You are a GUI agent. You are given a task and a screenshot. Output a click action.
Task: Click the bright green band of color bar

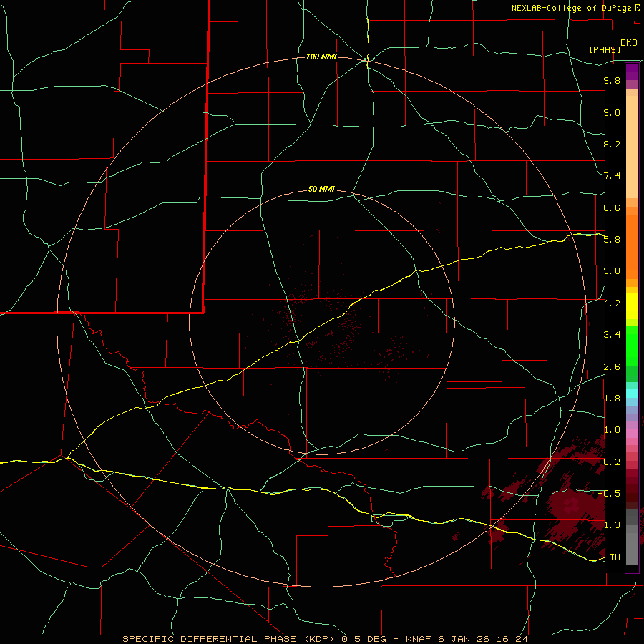632,345
